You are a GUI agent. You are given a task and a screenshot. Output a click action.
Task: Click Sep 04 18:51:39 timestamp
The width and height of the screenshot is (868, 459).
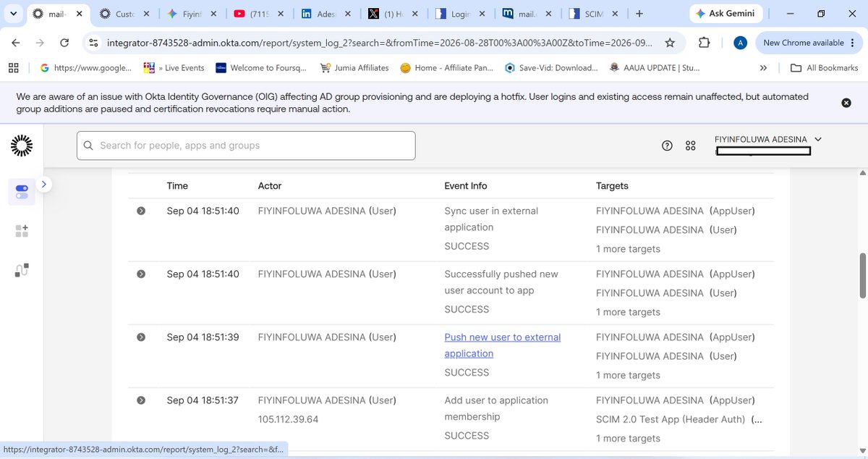tap(203, 337)
